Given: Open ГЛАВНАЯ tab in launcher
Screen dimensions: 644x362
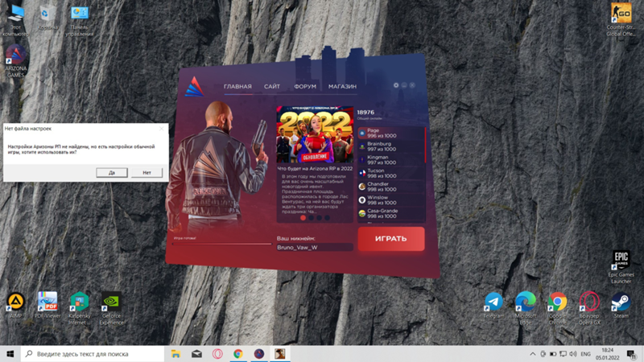Looking at the screenshot, I should [237, 87].
